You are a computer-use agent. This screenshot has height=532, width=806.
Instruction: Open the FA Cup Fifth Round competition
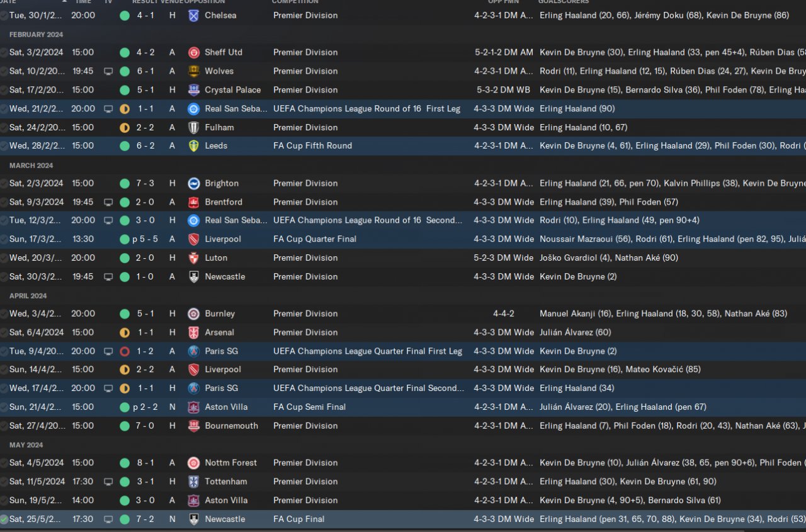pos(312,145)
